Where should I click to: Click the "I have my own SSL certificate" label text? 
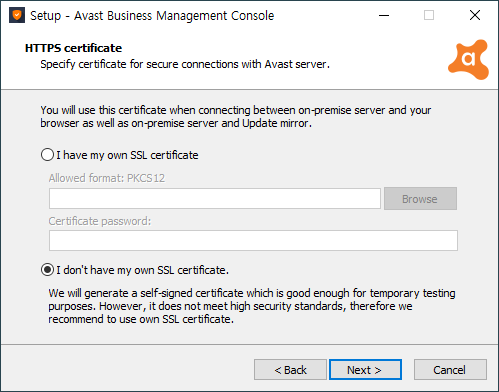[127, 155]
